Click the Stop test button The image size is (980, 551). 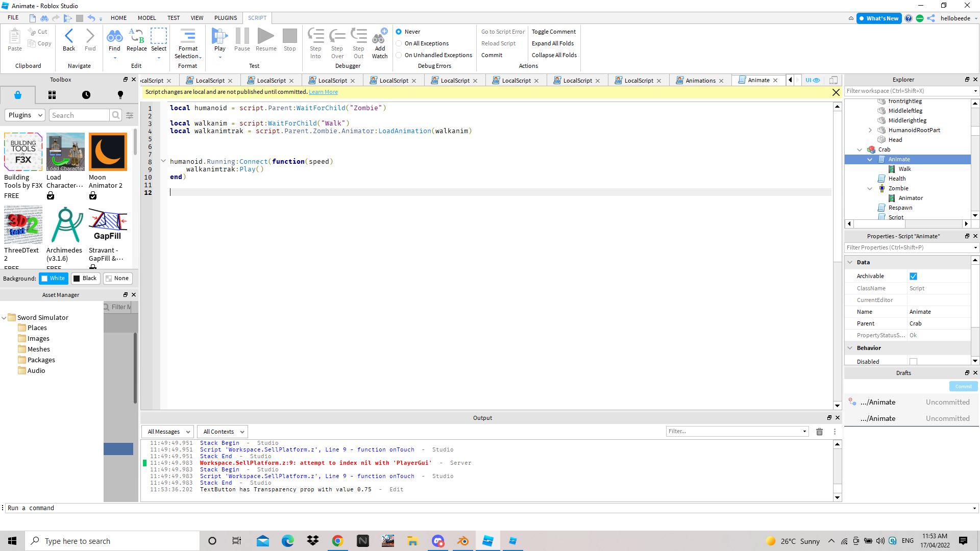290,36
